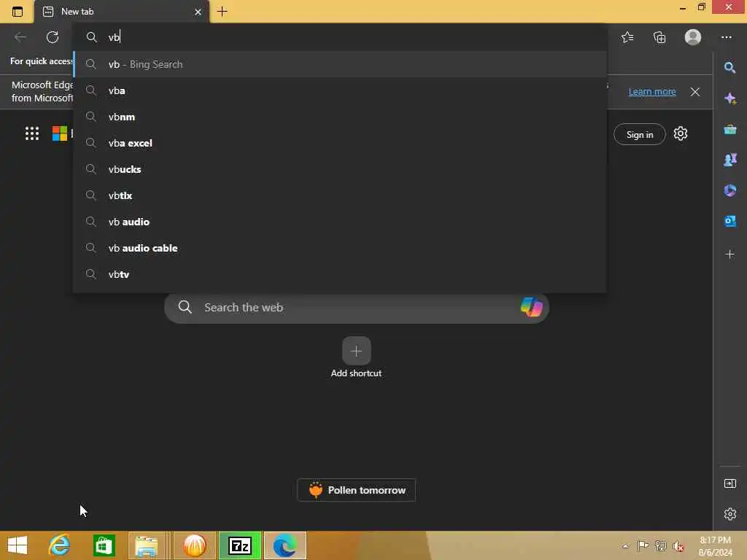Launch Internet Explorer from taskbar
This screenshot has width=747, height=560.
[59, 545]
